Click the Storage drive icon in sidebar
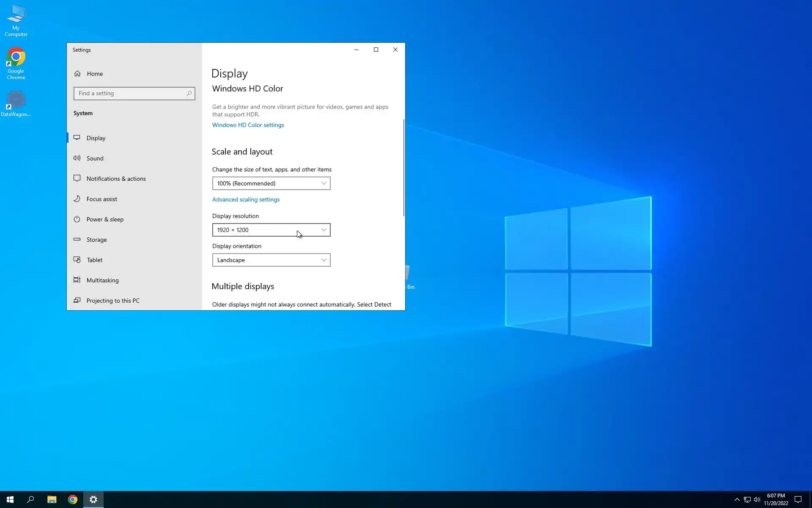The image size is (812, 508). 77,240
